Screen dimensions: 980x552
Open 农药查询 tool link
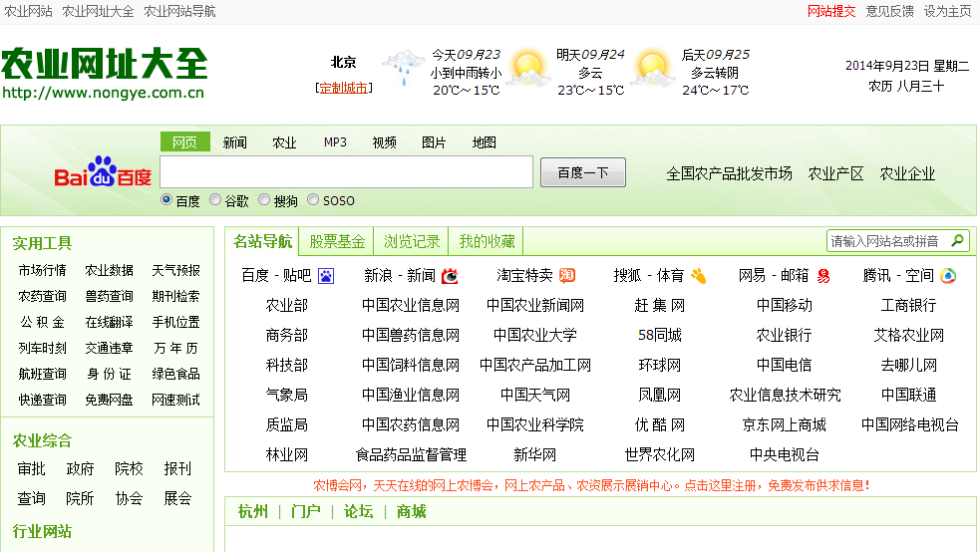pyautogui.click(x=42, y=296)
